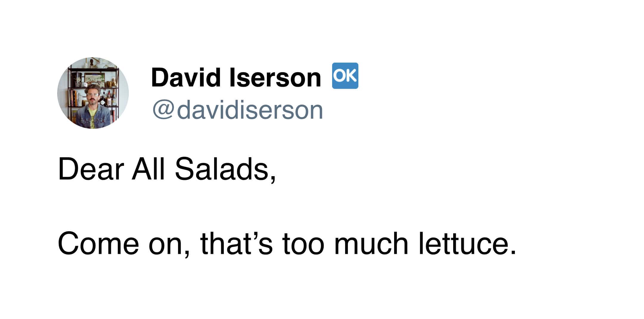This screenshot has height=319, width=644.
Task: Click the display name David Iserson
Action: [x=236, y=78]
